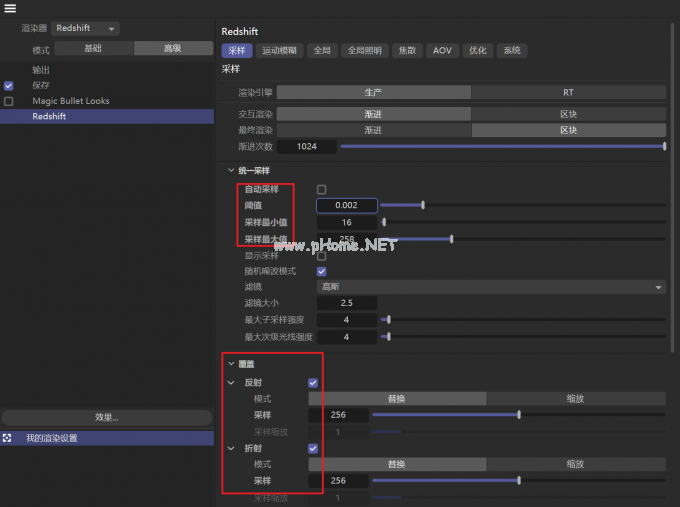Open the 渲染器 Redshift dropdown
Viewport: 680px width, 507px height.
[85, 29]
